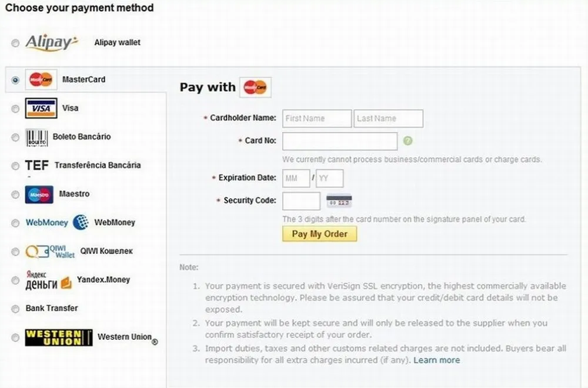Click the Western Union logo
Screen dimensions: 588x388
pyautogui.click(x=59, y=337)
